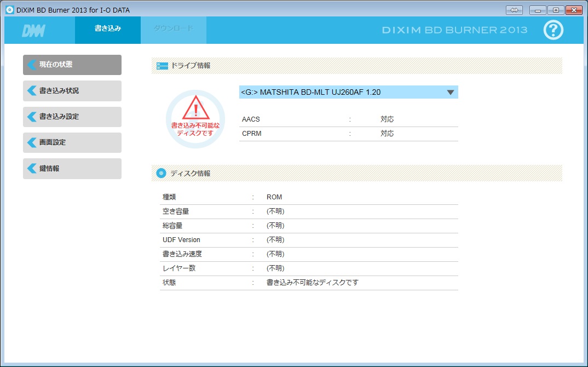Screen dimensions: 588x367
Task: Click the 書き込み不可能なディスクです status value
Action: (x=313, y=283)
